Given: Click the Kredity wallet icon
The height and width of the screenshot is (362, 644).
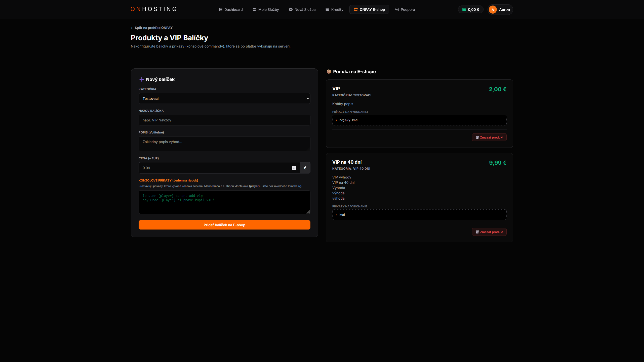Looking at the screenshot, I should point(328,10).
